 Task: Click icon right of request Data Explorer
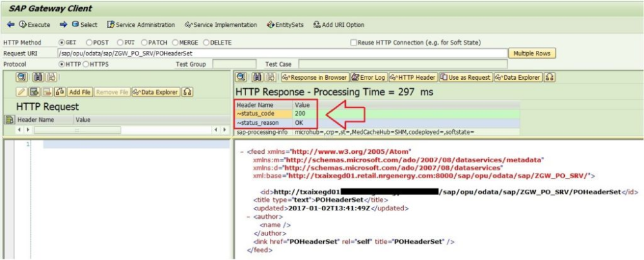click(187, 92)
